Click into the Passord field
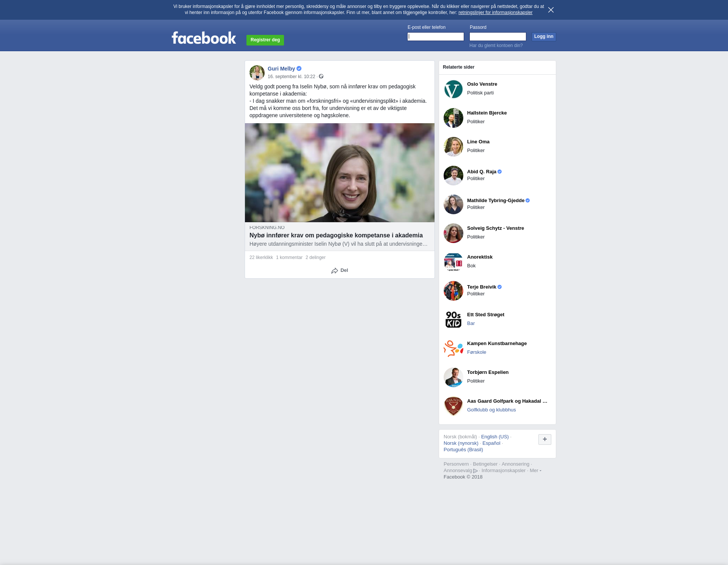The width and height of the screenshot is (728, 565). coord(497,36)
